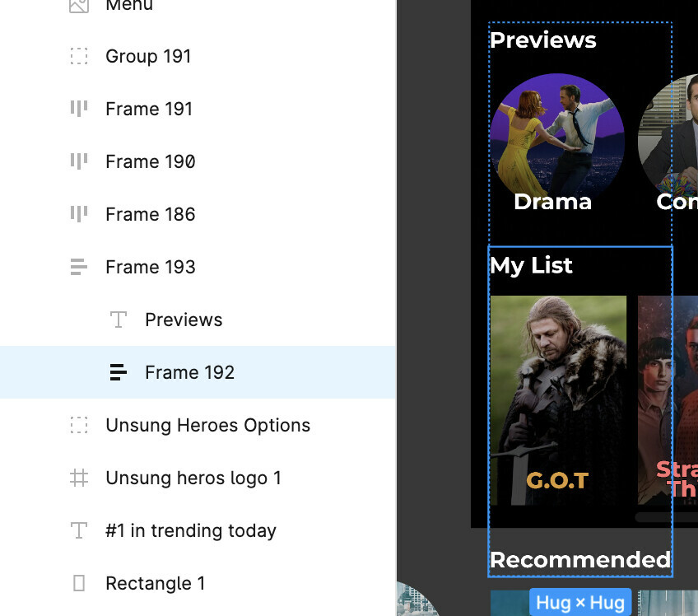
Task: Select the Group 191 layer
Action: click(148, 57)
